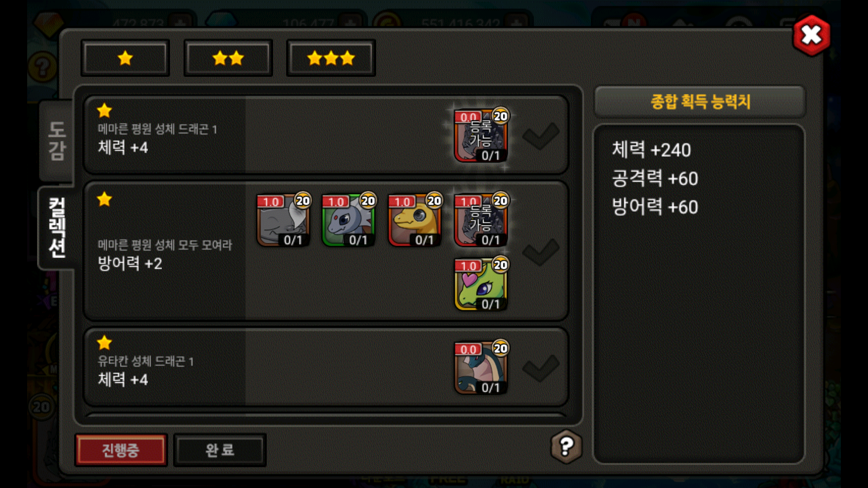Click checkmark for 유타칸 성체 드래곤 1
Viewport: 868px width, 488px height.
[x=541, y=368]
